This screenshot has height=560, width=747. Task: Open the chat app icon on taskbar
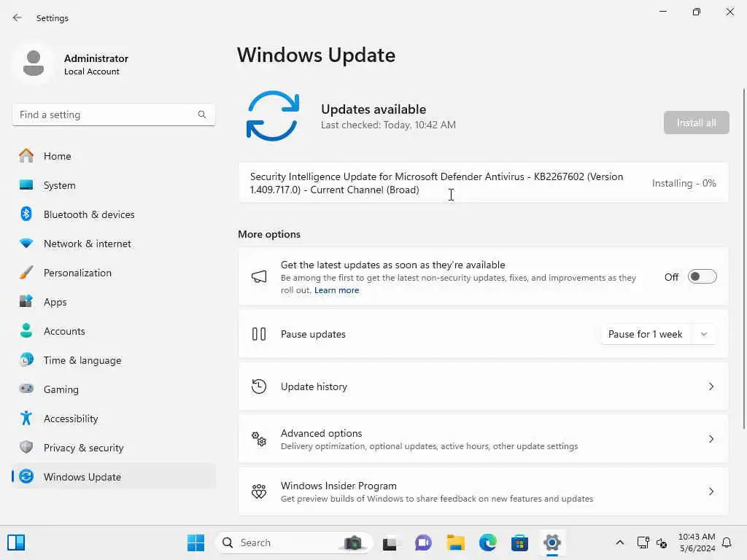point(423,542)
